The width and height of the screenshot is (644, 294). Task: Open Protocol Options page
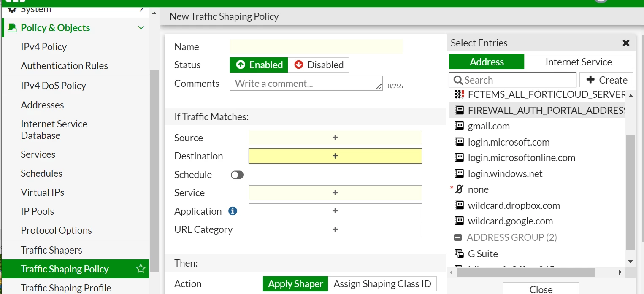tap(56, 230)
